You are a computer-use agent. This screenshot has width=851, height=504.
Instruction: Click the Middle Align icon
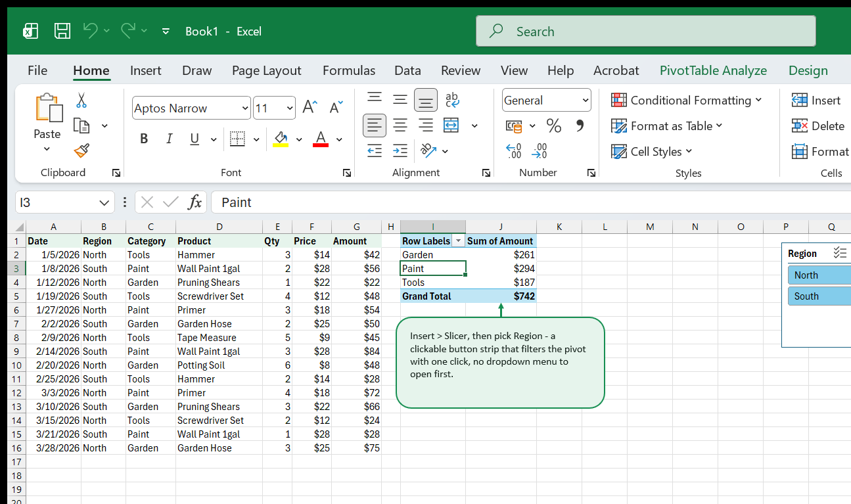coord(400,100)
